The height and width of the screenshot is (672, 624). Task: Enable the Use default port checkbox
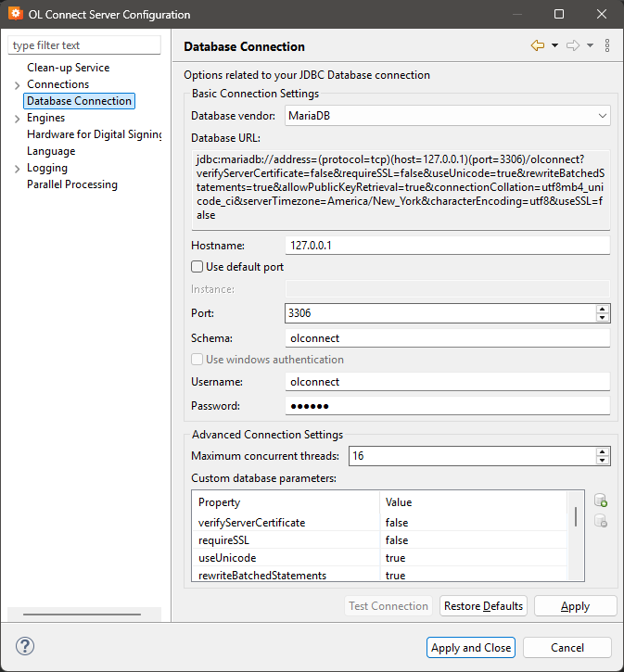pyautogui.click(x=197, y=267)
